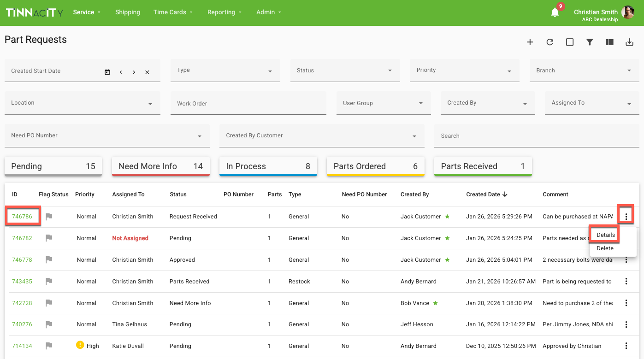
Task: Open the User Group dropdown
Action: click(384, 103)
